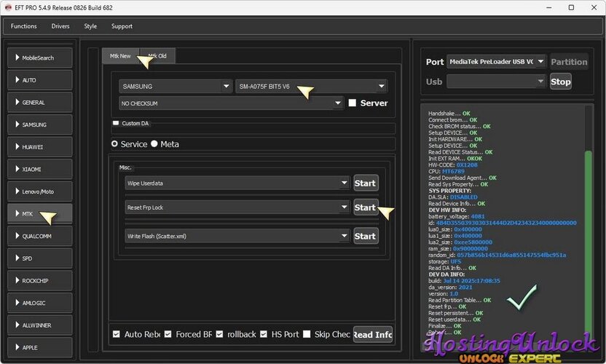Expand the SPD sidebar section

[x=39, y=258]
